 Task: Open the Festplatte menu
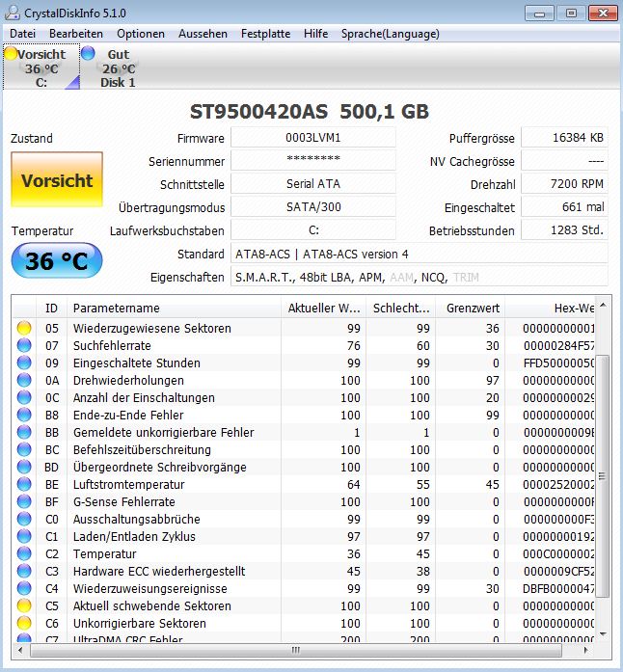tap(265, 34)
